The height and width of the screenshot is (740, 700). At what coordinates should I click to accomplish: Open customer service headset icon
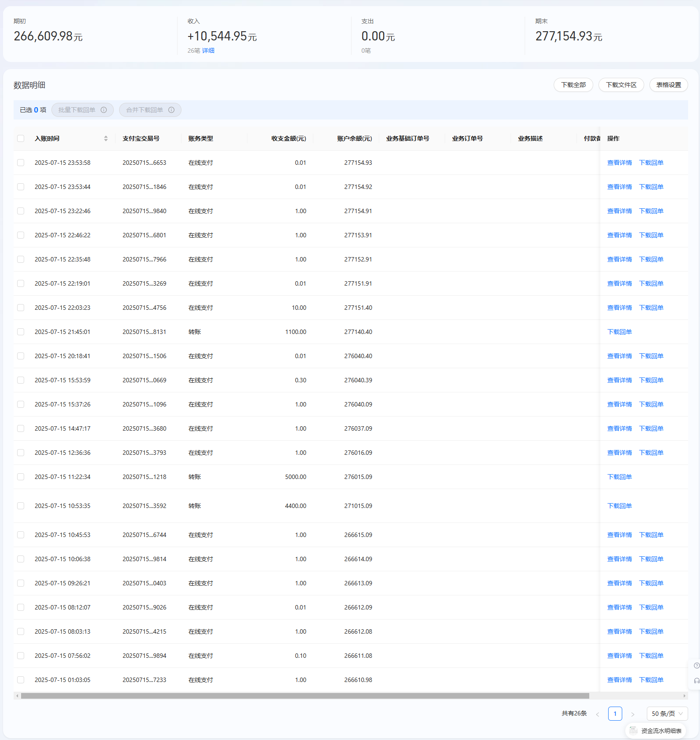click(696, 681)
